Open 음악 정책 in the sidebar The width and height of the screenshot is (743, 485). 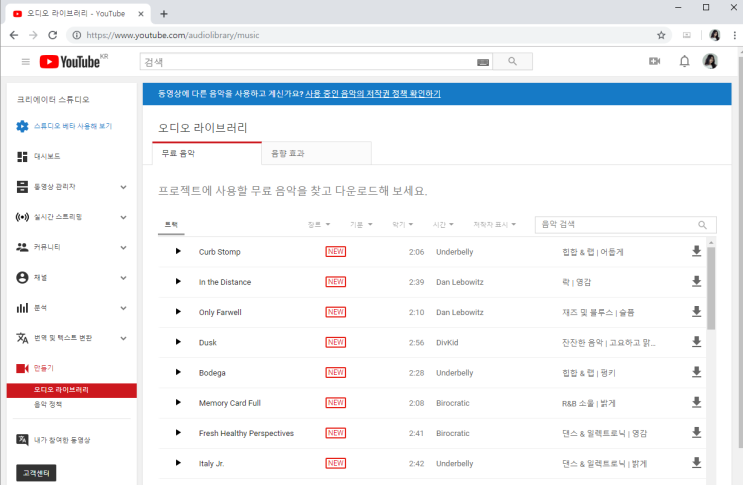pos(48,404)
